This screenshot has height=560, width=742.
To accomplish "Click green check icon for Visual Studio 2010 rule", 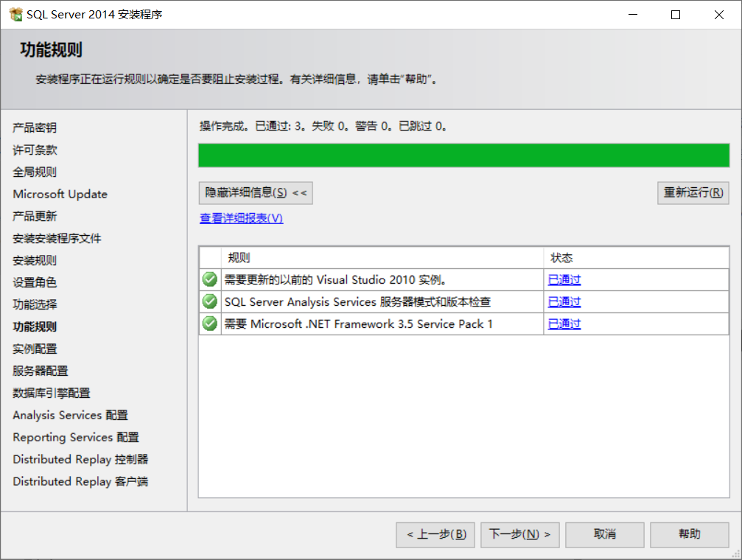I will tap(210, 280).
